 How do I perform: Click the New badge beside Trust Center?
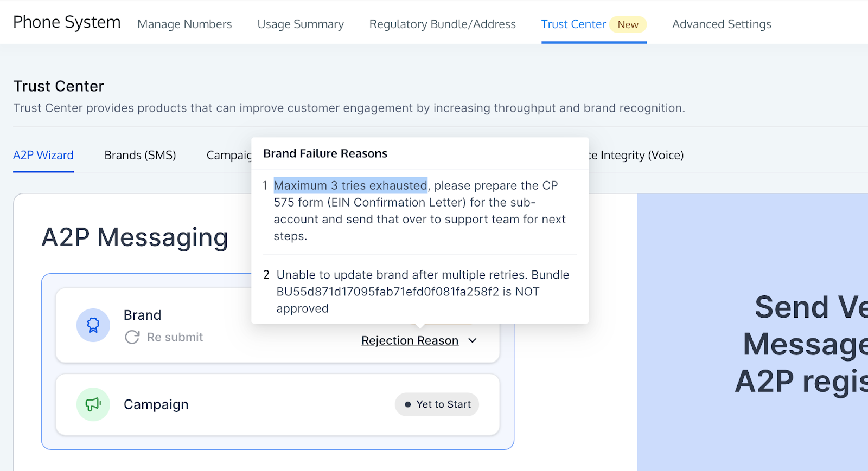(628, 24)
